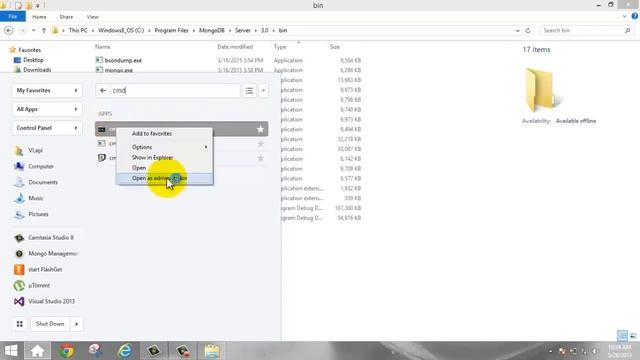The image size is (640, 360).
Task: Open File Explorer from taskbar
Action: coord(212,351)
